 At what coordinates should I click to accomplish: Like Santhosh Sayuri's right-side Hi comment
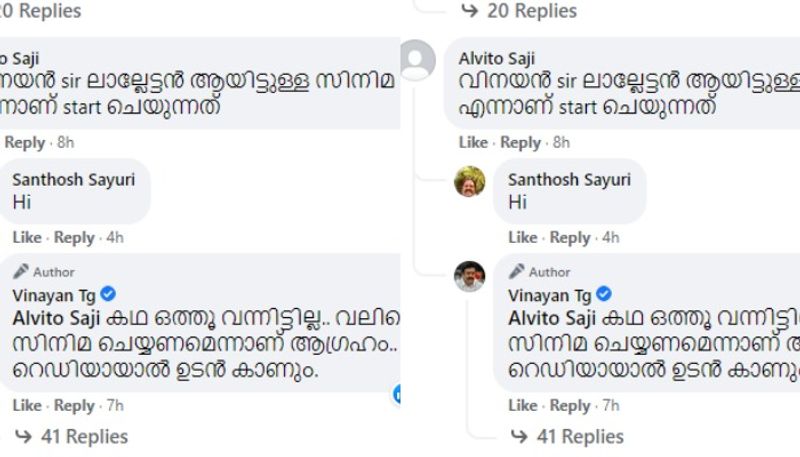(522, 238)
